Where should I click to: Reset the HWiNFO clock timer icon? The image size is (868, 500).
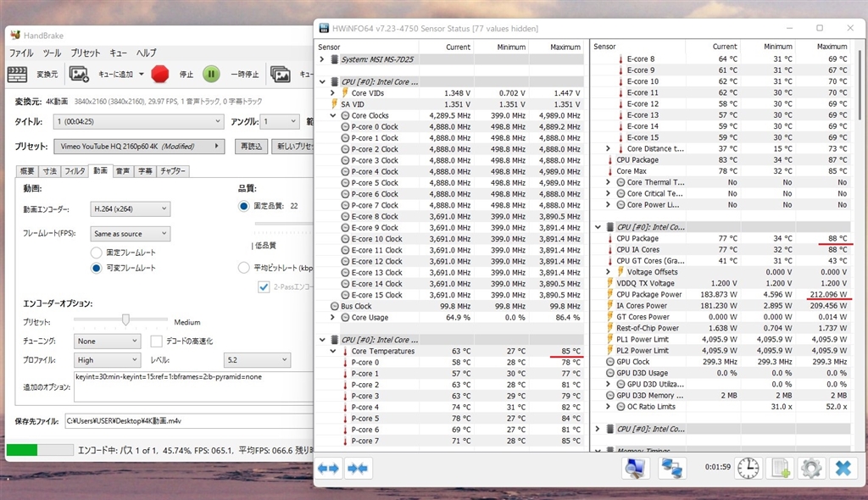pyautogui.click(x=748, y=469)
